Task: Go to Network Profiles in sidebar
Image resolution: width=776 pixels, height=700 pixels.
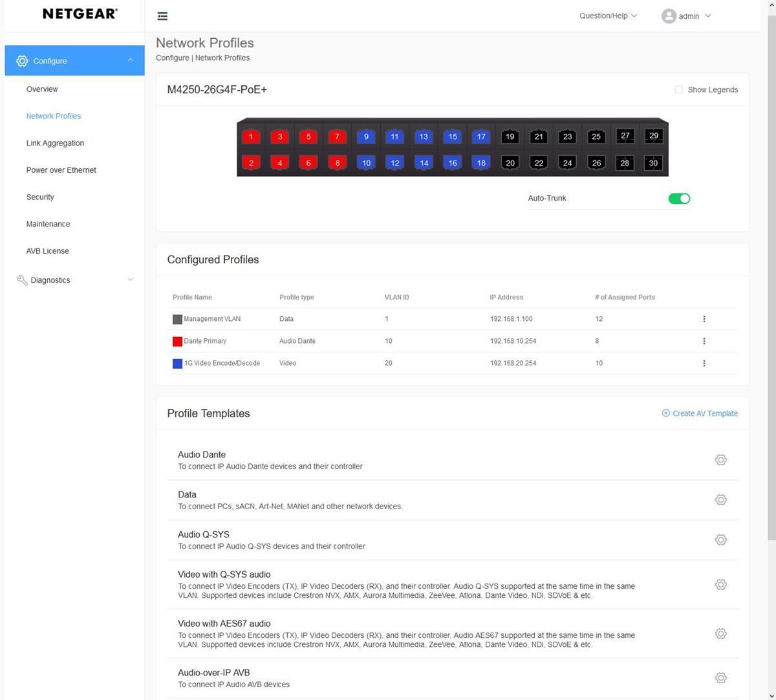Action: [x=54, y=116]
